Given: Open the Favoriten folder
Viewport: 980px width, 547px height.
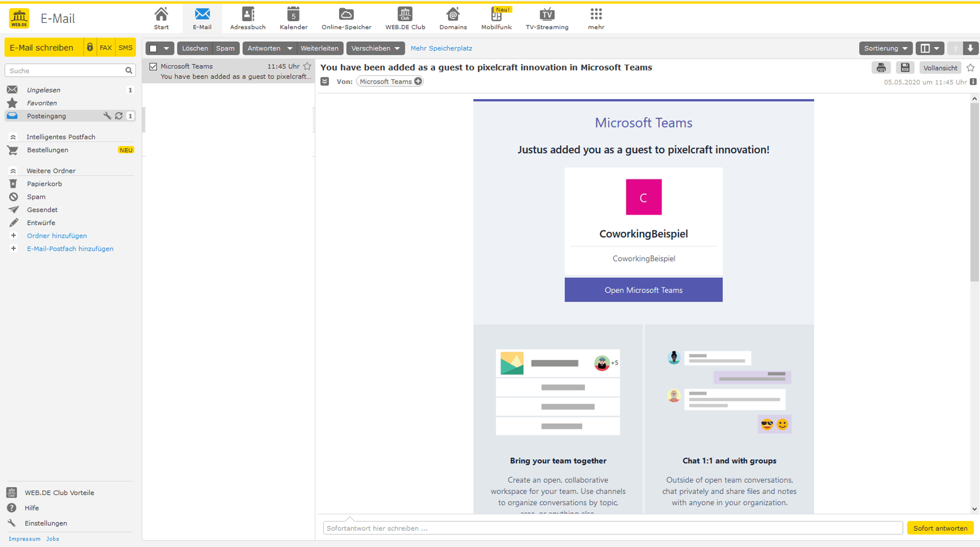Looking at the screenshot, I should pos(42,103).
